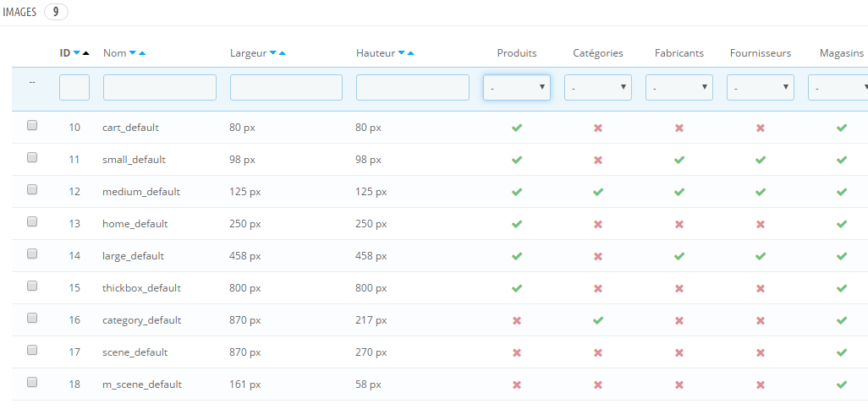This screenshot has height=409, width=868.
Task: Click Magasins check on thickbox_default row
Action: tap(842, 288)
